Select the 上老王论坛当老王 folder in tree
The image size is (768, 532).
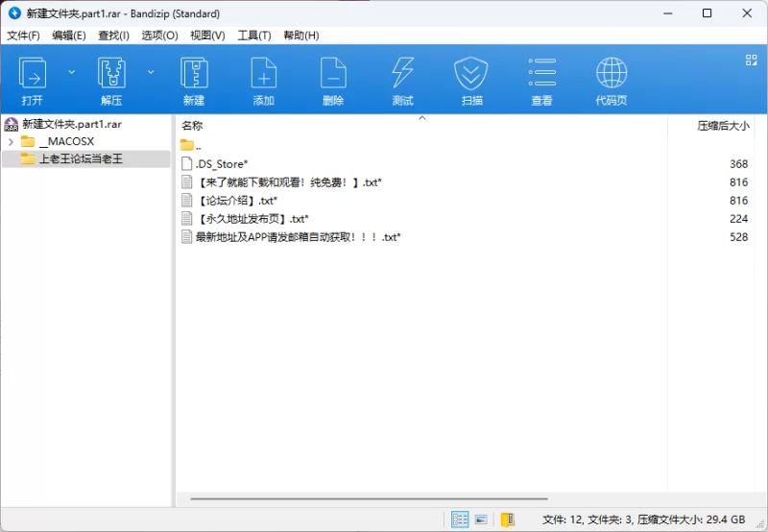coord(81,158)
